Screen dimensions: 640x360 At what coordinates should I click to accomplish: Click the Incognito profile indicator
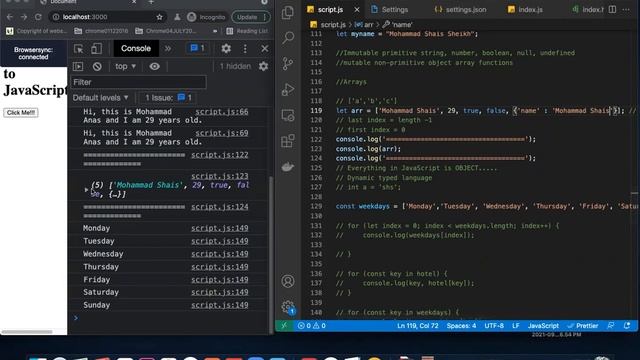(207, 17)
